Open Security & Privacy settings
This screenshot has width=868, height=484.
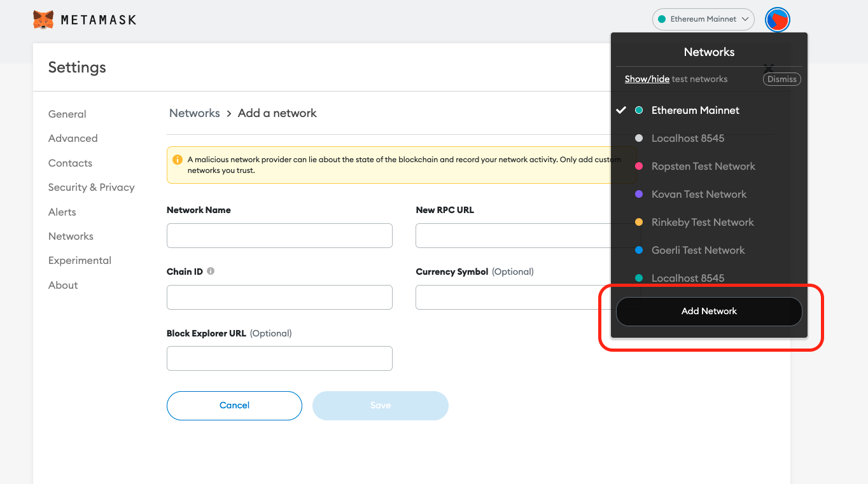[92, 188]
